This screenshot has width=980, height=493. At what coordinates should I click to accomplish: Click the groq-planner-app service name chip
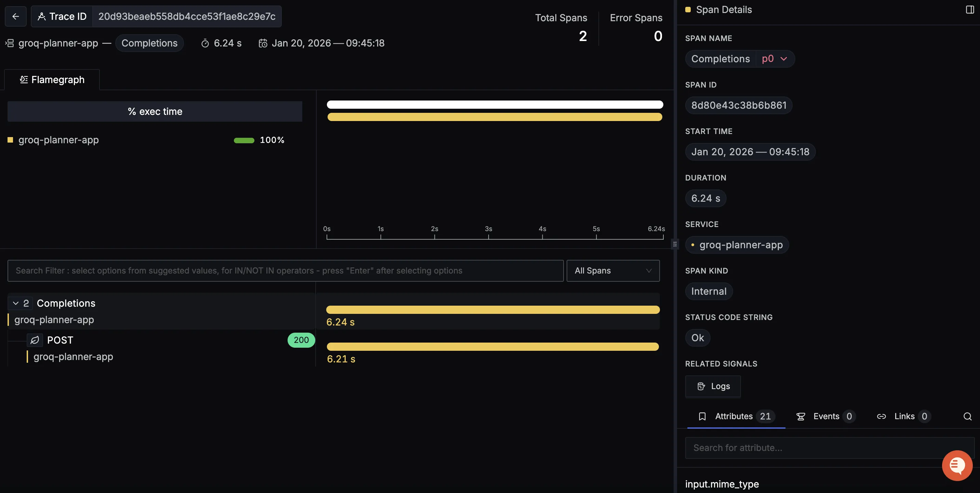click(x=737, y=244)
